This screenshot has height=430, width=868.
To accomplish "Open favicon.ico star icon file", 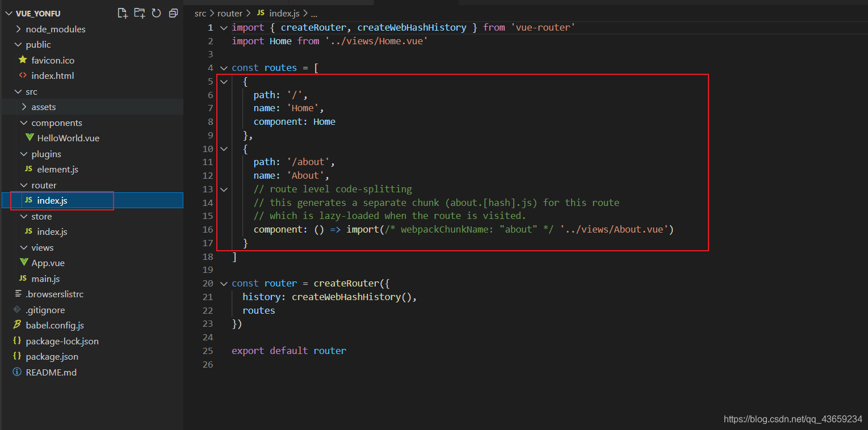I will 53,60.
